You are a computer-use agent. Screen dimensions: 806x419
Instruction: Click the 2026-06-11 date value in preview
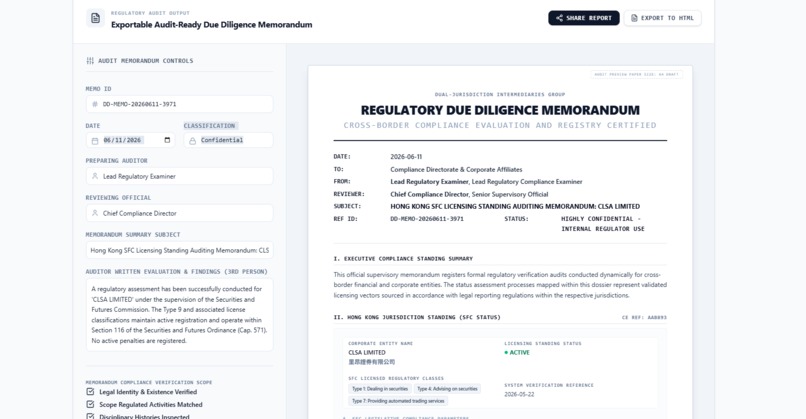coord(406,157)
